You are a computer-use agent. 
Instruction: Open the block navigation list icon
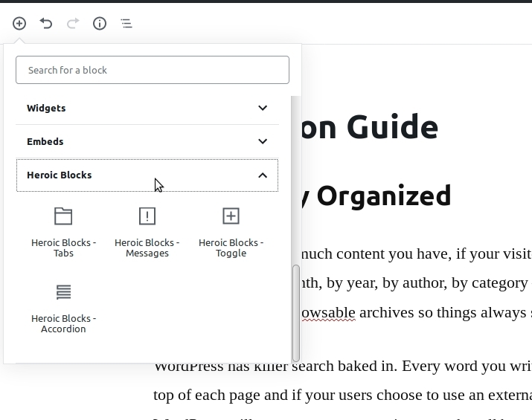coord(126,23)
